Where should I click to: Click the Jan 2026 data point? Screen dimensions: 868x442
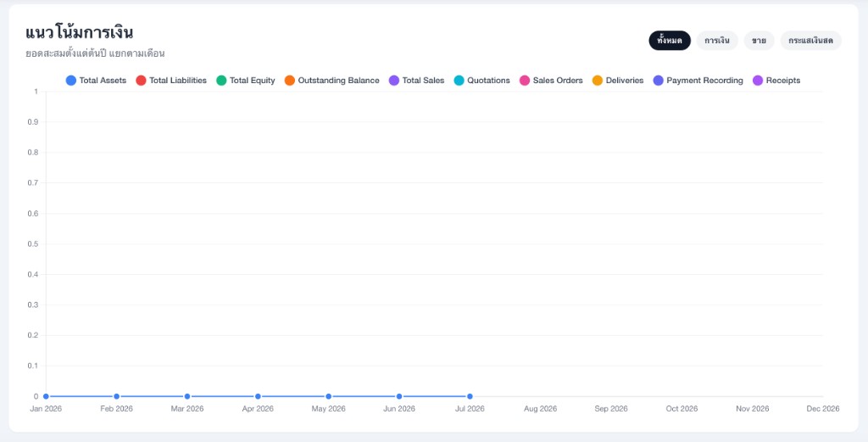coord(46,396)
